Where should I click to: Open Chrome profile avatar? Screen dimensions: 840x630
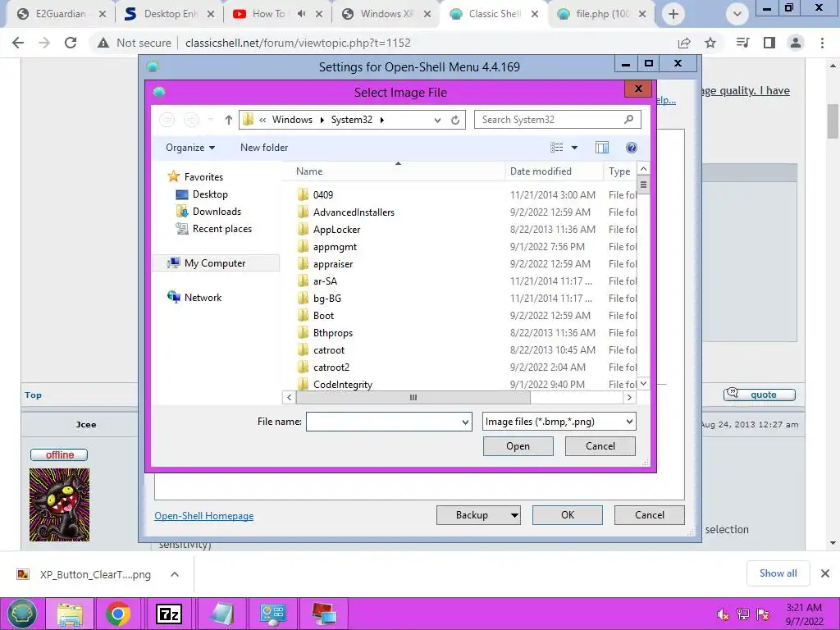click(x=796, y=43)
